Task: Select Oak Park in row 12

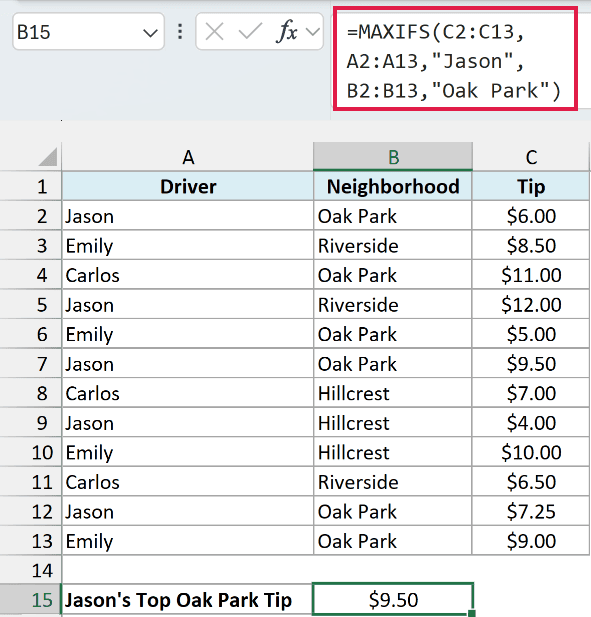Action: pos(393,511)
